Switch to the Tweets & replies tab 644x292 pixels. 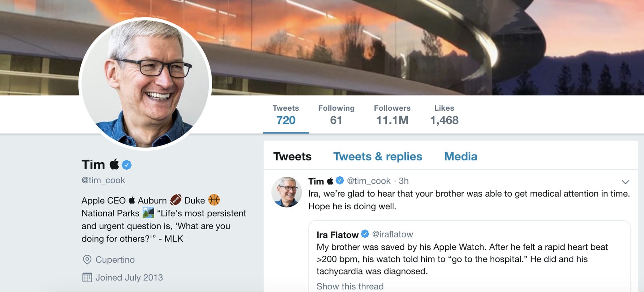click(x=378, y=157)
